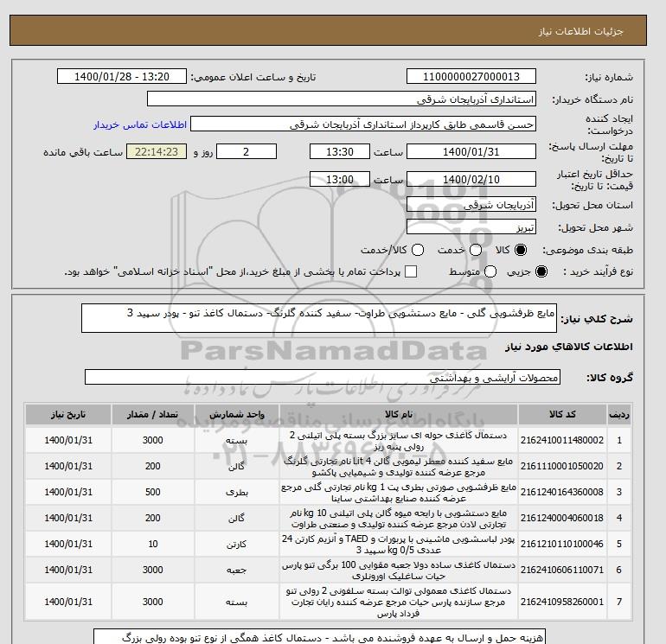Click the request number field 1100000027000013
The image size is (666, 644).
(471, 76)
